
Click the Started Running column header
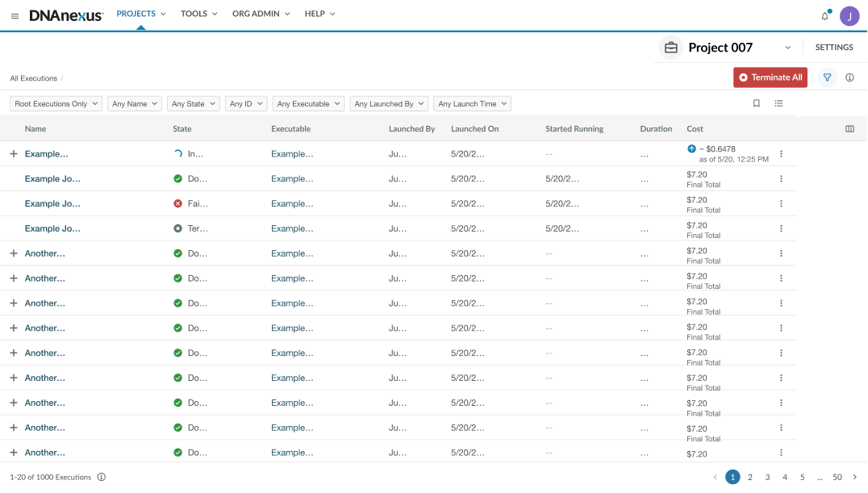(x=574, y=129)
